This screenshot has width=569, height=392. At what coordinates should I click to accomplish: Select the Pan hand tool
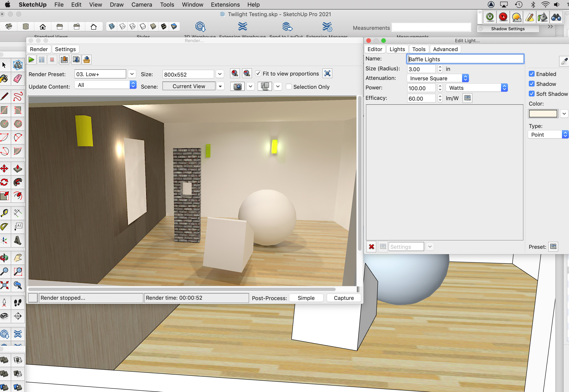point(18,258)
